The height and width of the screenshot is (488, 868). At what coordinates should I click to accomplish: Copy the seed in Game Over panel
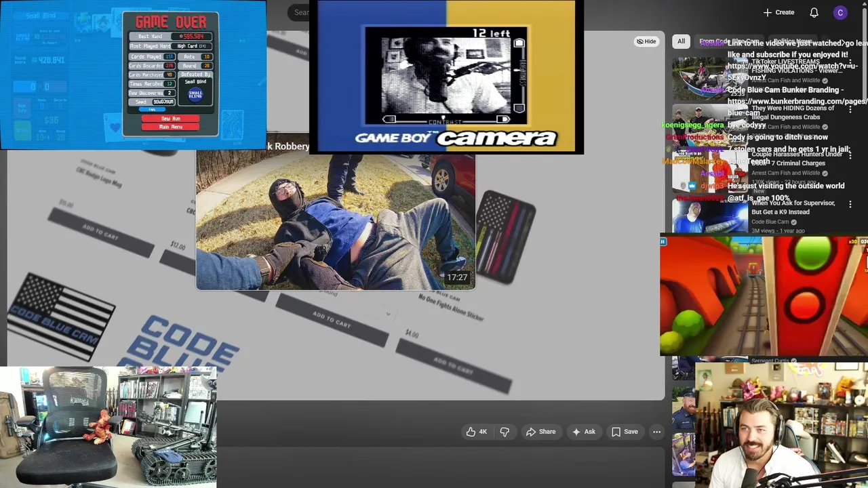(152, 109)
